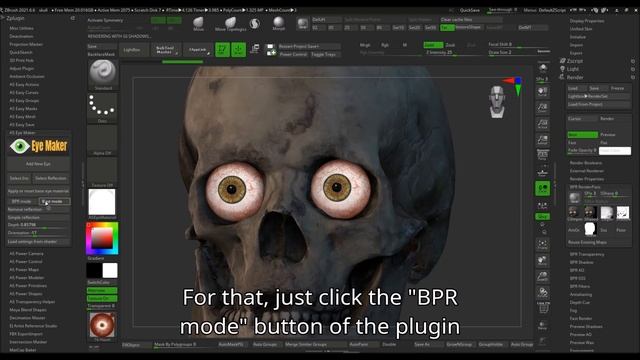Expand the BPR Transparency section
Image resolution: width=640 pixels, height=360 pixels.
click(x=587, y=254)
